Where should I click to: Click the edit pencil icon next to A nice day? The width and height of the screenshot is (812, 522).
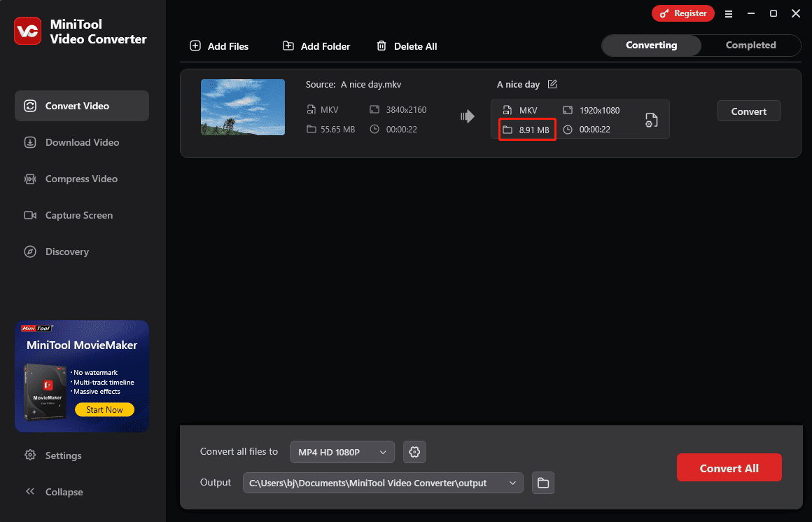552,84
